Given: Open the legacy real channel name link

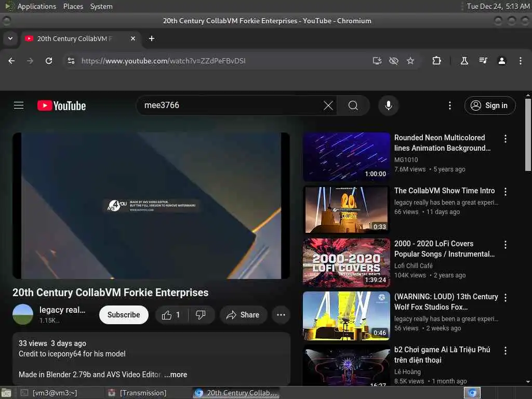Looking at the screenshot, I should coord(62,310).
